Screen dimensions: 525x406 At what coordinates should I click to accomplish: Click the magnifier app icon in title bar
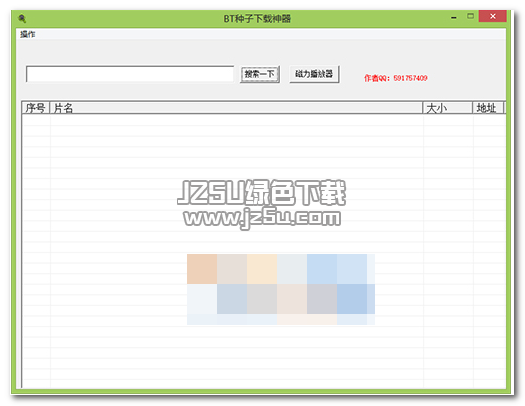point(22,18)
